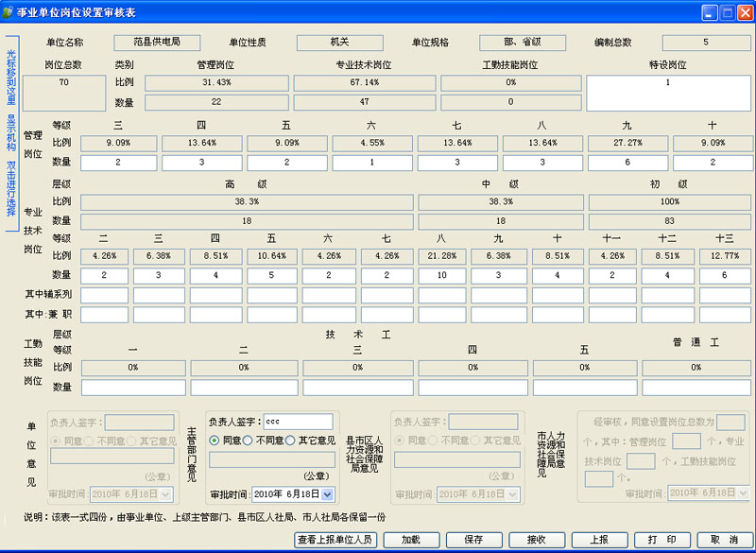Select 不同意 radio in 主管部门意见
756x553 pixels.
248,441
